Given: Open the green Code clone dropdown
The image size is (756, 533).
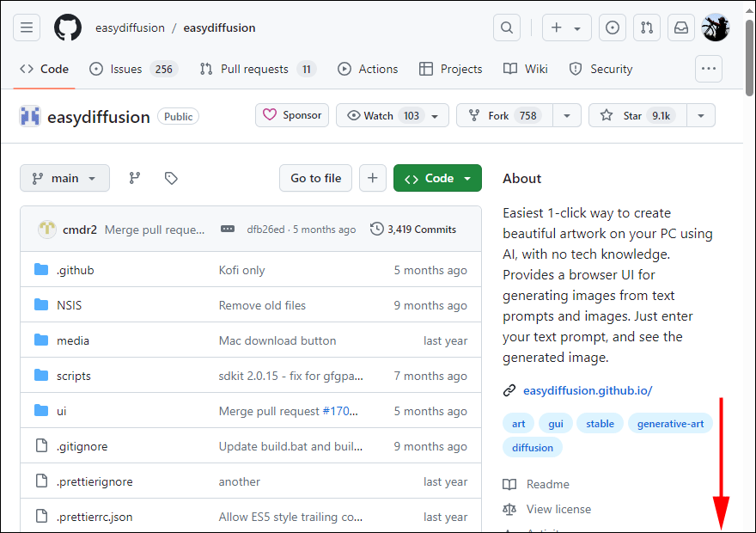Looking at the screenshot, I should click(437, 178).
